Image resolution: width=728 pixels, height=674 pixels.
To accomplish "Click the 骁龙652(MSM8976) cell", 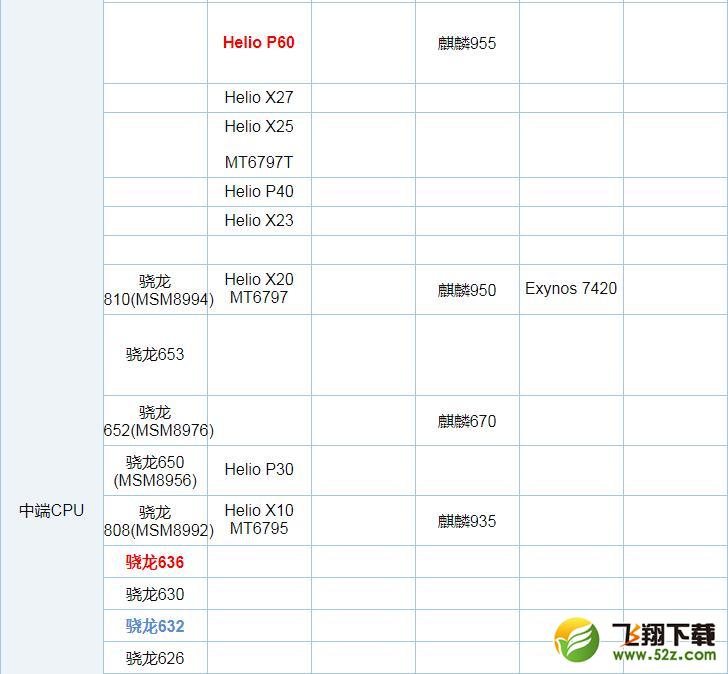I will click(x=155, y=421).
